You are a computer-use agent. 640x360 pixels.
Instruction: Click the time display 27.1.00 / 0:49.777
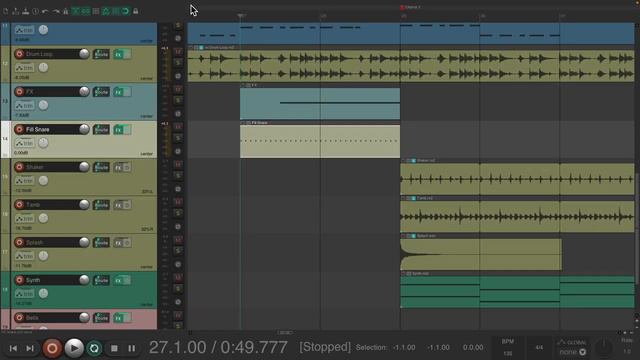pyautogui.click(x=218, y=348)
